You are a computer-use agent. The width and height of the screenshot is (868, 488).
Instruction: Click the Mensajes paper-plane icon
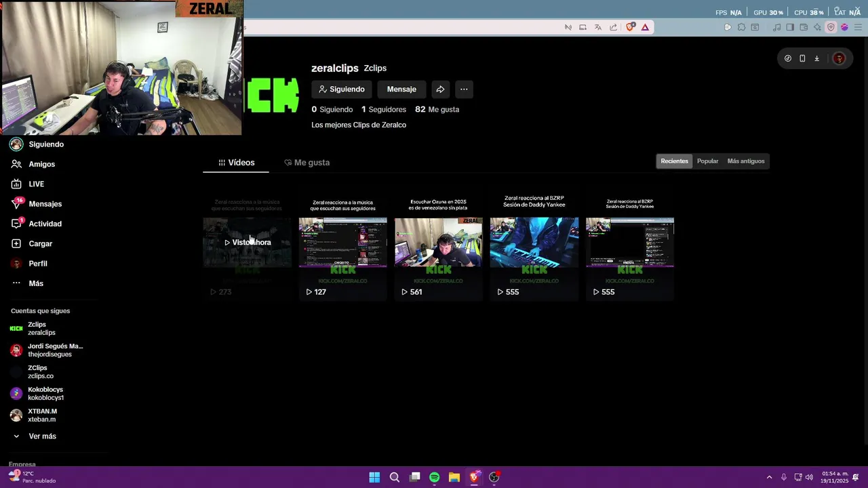coord(16,204)
